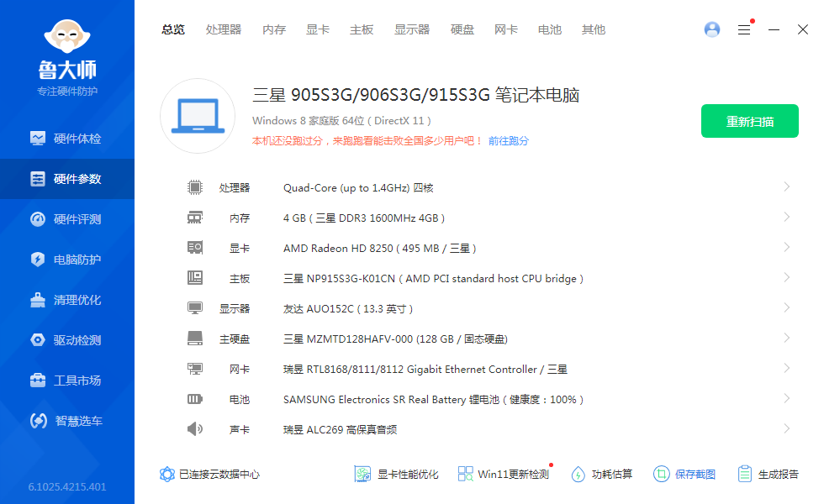Expand the 内存 row chevron
824x504 pixels.
click(x=787, y=217)
